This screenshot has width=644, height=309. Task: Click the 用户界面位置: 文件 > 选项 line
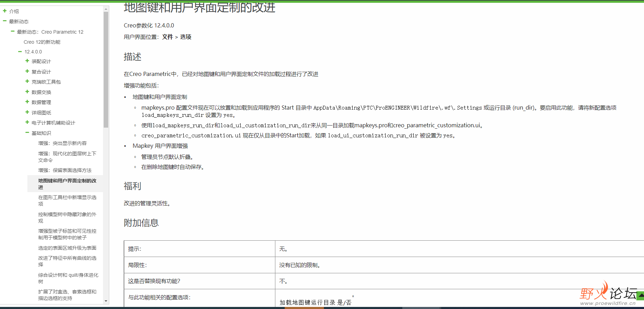click(157, 37)
